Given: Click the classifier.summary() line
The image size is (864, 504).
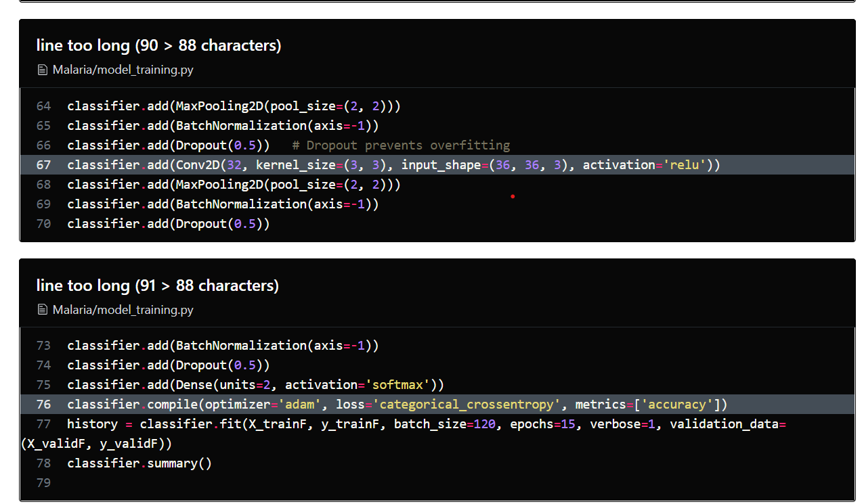Looking at the screenshot, I should pos(139,463).
